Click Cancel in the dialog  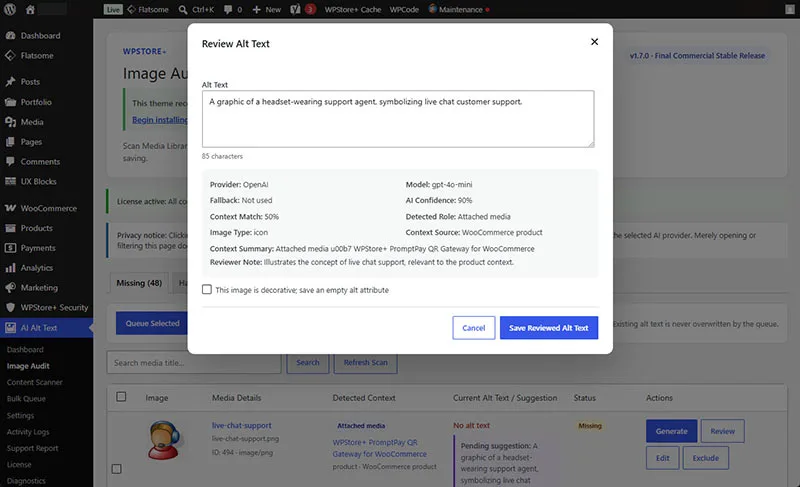473,328
